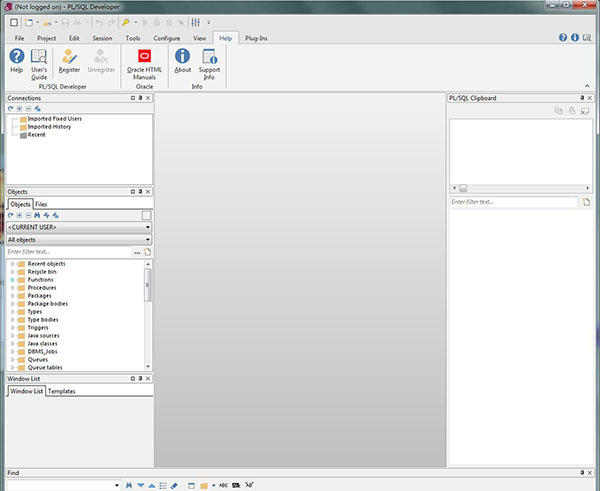Click the Open folder icon in quick toolbar
The width and height of the screenshot is (600, 491).
[47, 23]
